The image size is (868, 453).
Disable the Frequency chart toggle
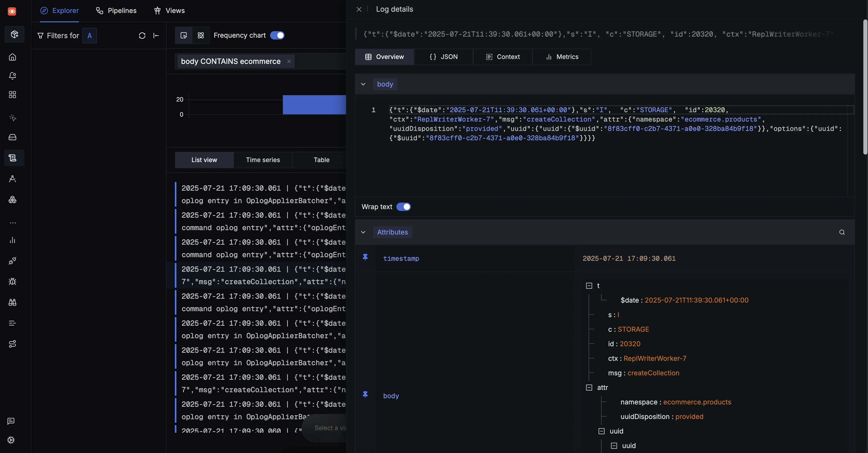pos(277,35)
